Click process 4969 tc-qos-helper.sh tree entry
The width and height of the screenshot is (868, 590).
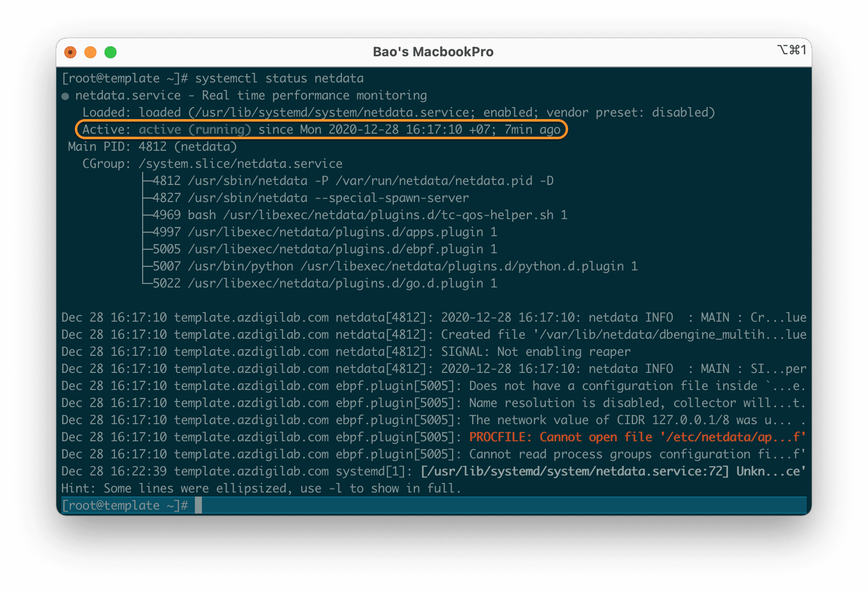[x=360, y=215]
